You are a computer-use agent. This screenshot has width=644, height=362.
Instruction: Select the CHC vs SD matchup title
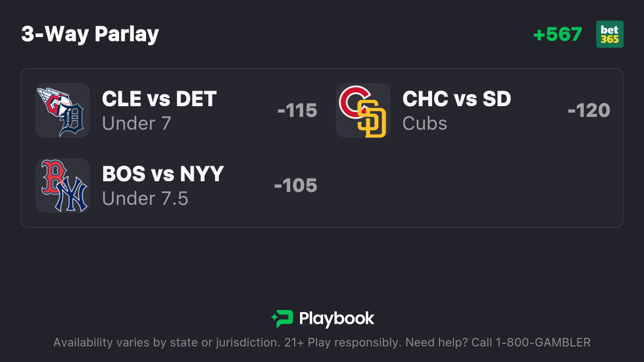pos(456,99)
